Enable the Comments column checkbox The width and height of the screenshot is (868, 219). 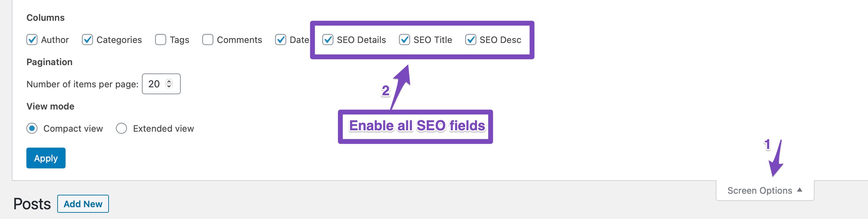[208, 40]
